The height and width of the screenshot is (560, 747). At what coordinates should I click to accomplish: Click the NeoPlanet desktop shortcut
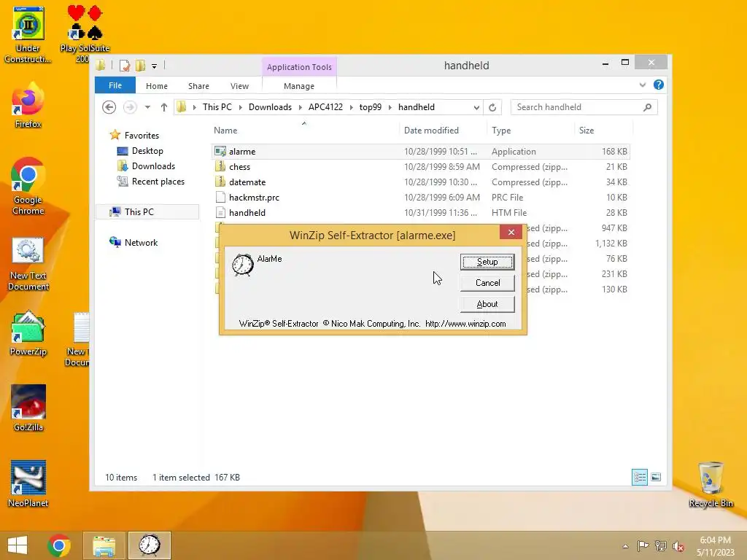click(x=28, y=484)
